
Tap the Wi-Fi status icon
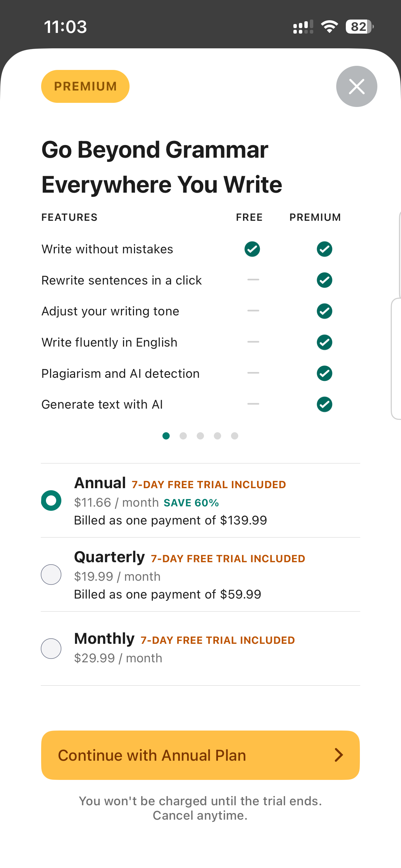329,27
